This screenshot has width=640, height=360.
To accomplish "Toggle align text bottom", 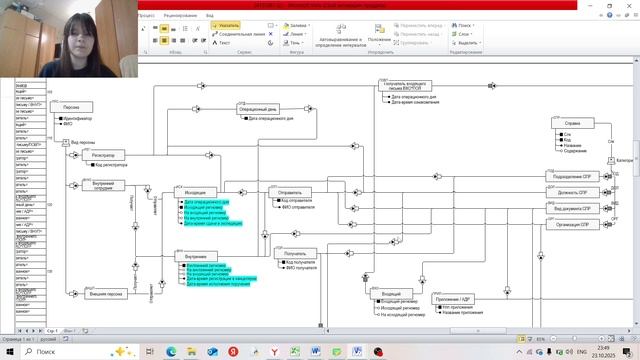I will (173, 29).
